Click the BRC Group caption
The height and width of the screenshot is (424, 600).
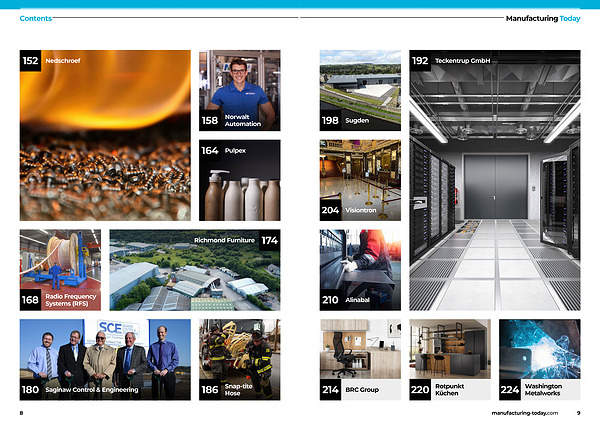(362, 390)
